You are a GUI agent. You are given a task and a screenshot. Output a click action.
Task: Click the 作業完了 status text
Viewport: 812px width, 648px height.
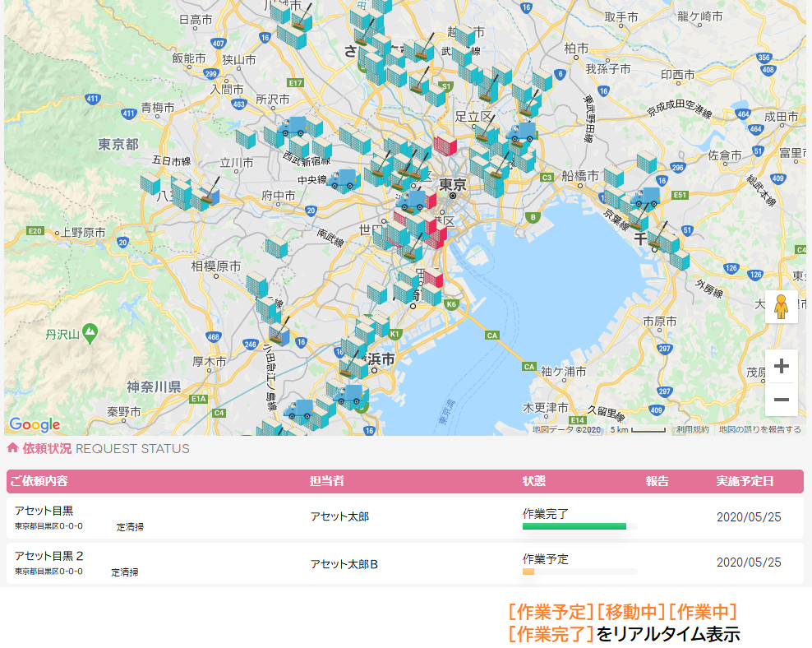[545, 514]
